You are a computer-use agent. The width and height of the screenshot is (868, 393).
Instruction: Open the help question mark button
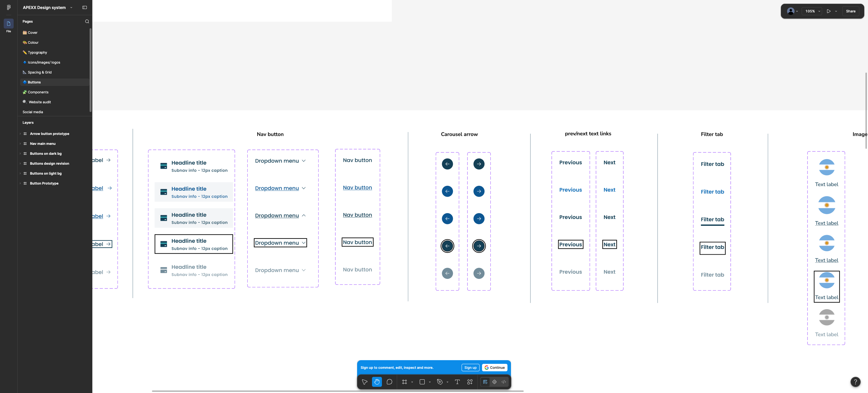pos(855,382)
